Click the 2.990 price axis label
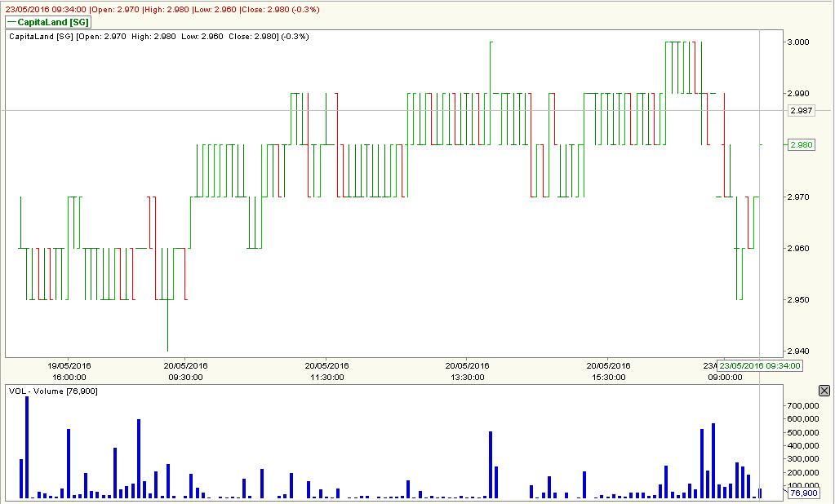The width and height of the screenshot is (835, 504). pyautogui.click(x=798, y=94)
